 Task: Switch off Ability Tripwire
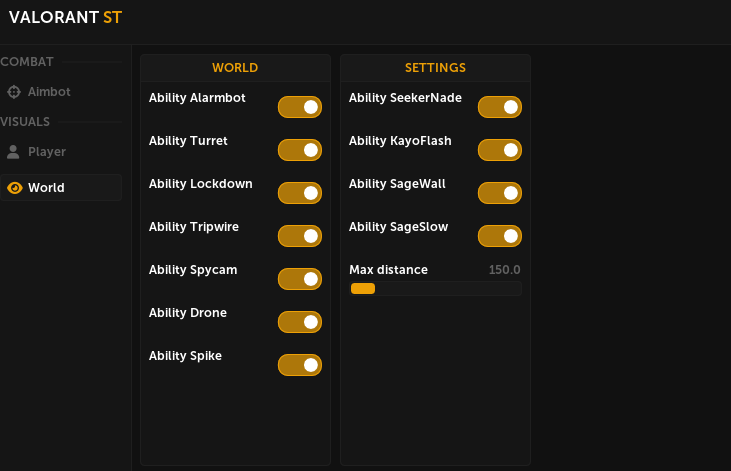click(x=299, y=236)
